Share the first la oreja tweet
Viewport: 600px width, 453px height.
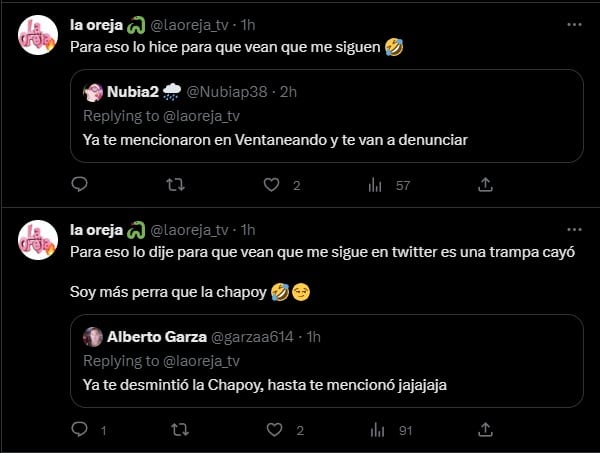pos(485,184)
